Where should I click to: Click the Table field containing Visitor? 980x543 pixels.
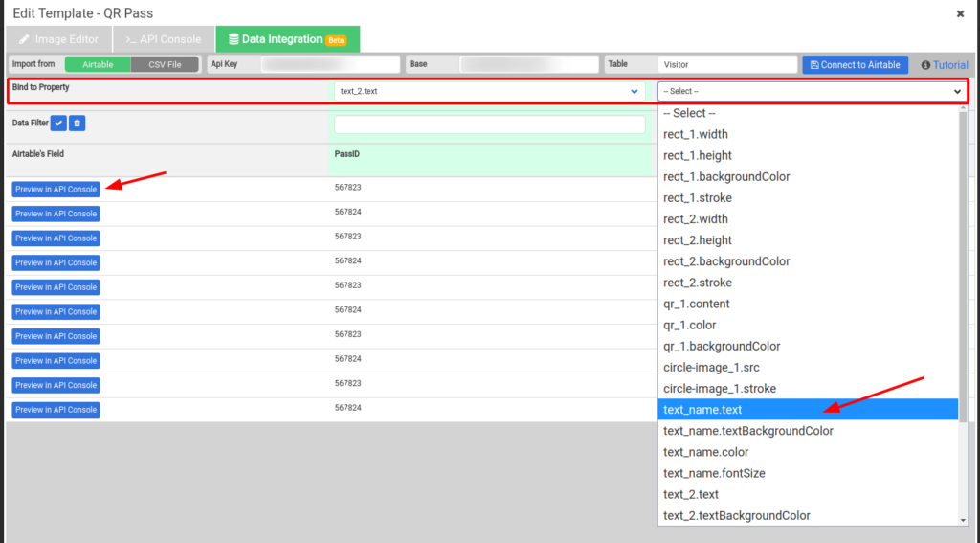727,64
